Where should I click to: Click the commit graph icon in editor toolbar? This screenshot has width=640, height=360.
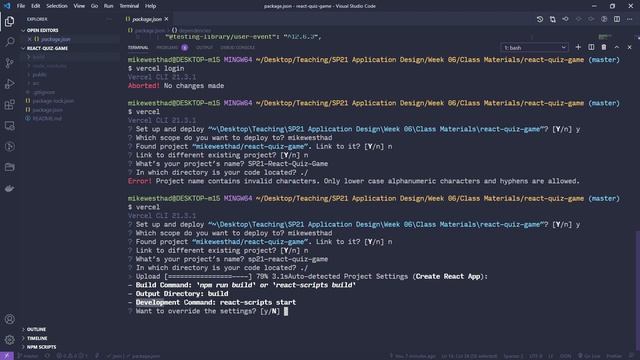[565, 19]
